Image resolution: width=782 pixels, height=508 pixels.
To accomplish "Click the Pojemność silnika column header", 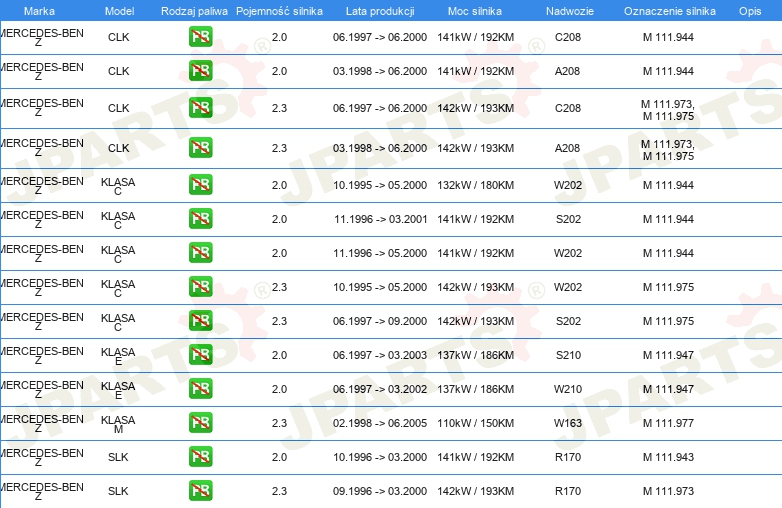I will (279, 11).
